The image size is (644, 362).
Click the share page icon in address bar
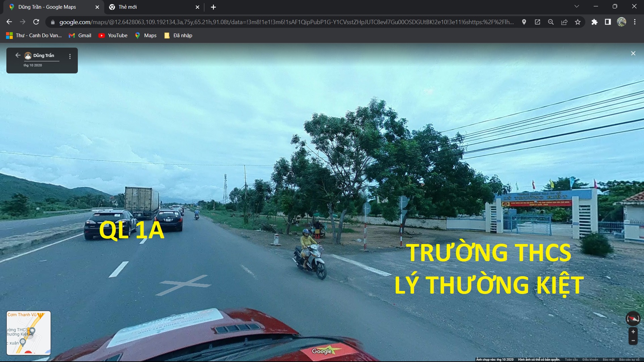coord(564,22)
